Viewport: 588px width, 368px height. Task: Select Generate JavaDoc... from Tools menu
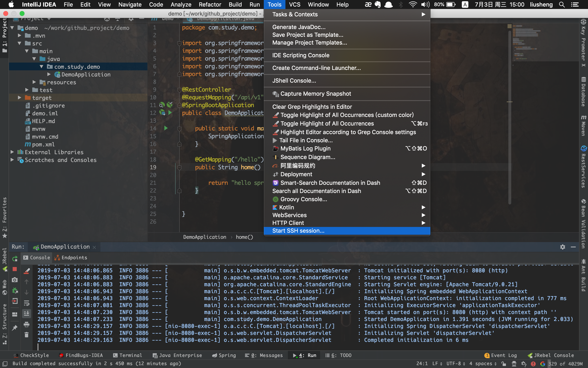tap(347, 27)
